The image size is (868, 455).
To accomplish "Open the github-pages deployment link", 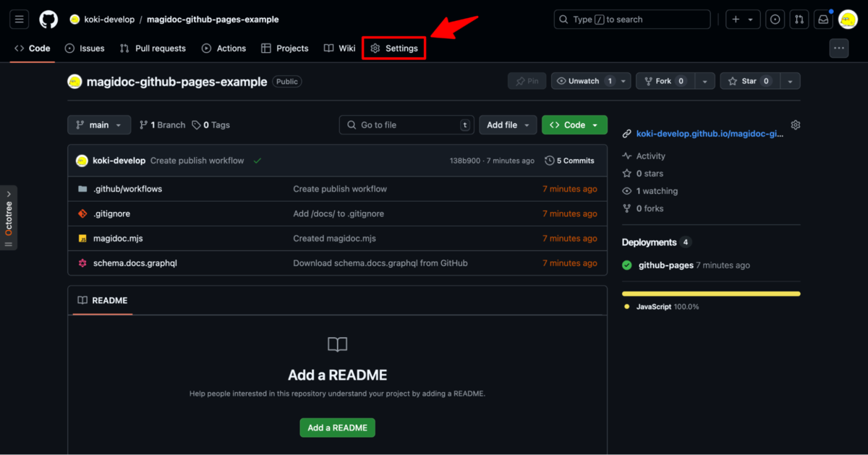I will tap(665, 265).
